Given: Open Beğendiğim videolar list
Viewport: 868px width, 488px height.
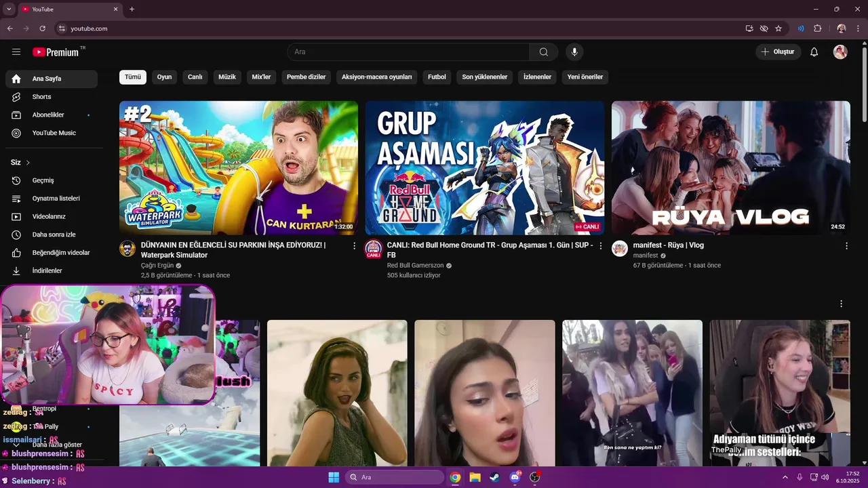Looking at the screenshot, I should coord(52,253).
